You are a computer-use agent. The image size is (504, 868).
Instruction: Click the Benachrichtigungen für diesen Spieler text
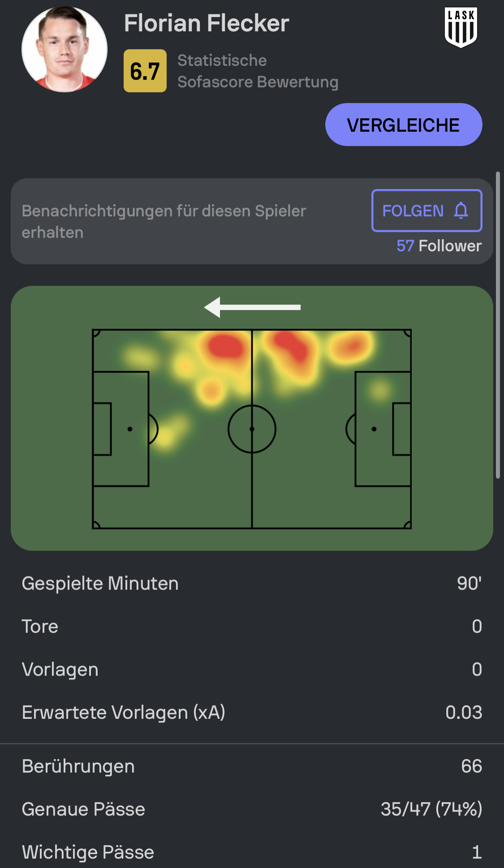[164, 221]
